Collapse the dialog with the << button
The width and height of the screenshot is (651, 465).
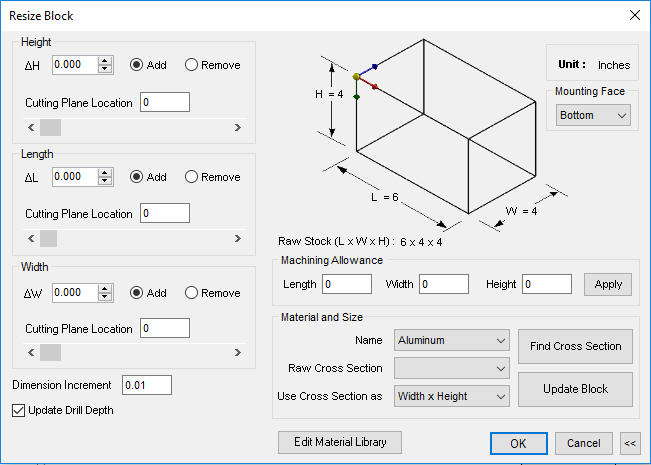click(630, 443)
